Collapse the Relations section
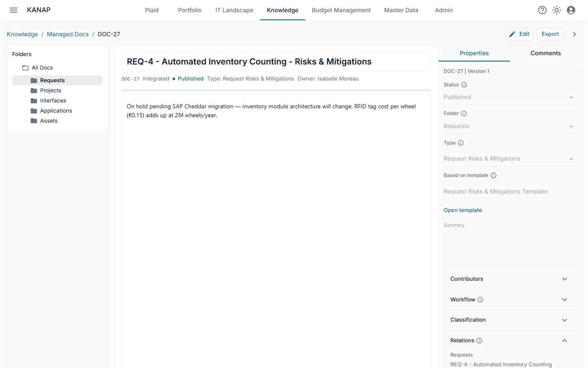Image resolution: width=588 pixels, height=368 pixels. pos(510,341)
